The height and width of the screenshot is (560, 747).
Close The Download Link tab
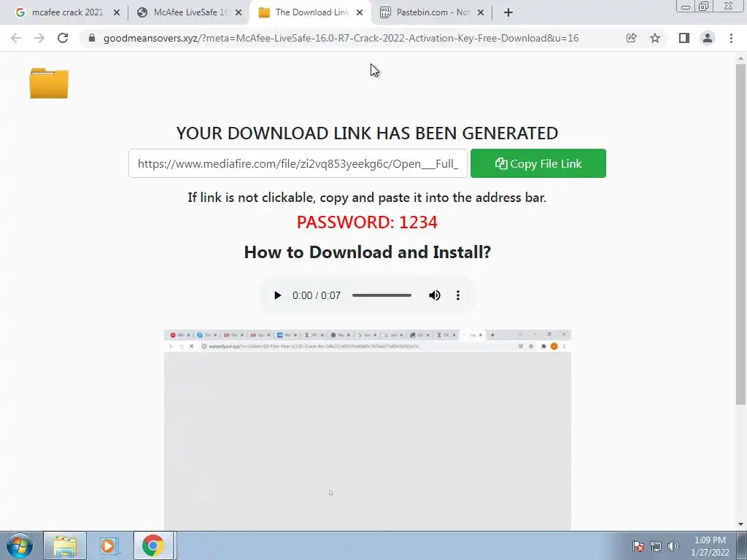tap(360, 13)
